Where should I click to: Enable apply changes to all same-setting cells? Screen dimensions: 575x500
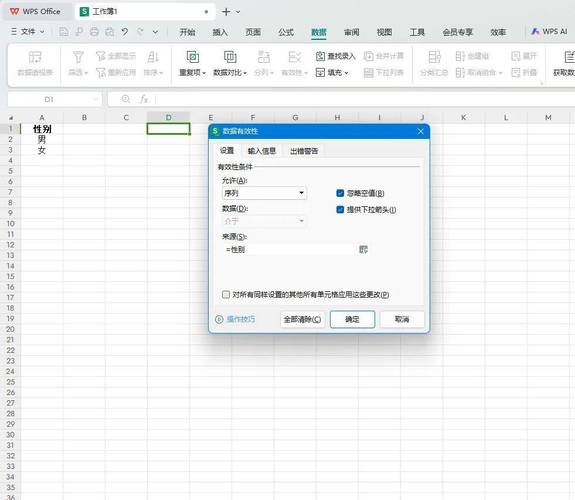[x=226, y=295]
